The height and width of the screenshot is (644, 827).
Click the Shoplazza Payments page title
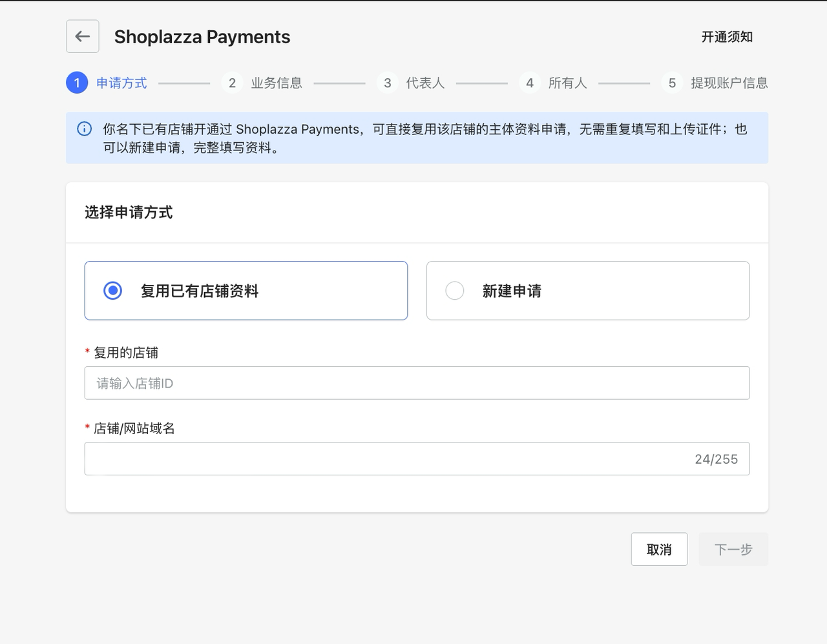click(202, 37)
